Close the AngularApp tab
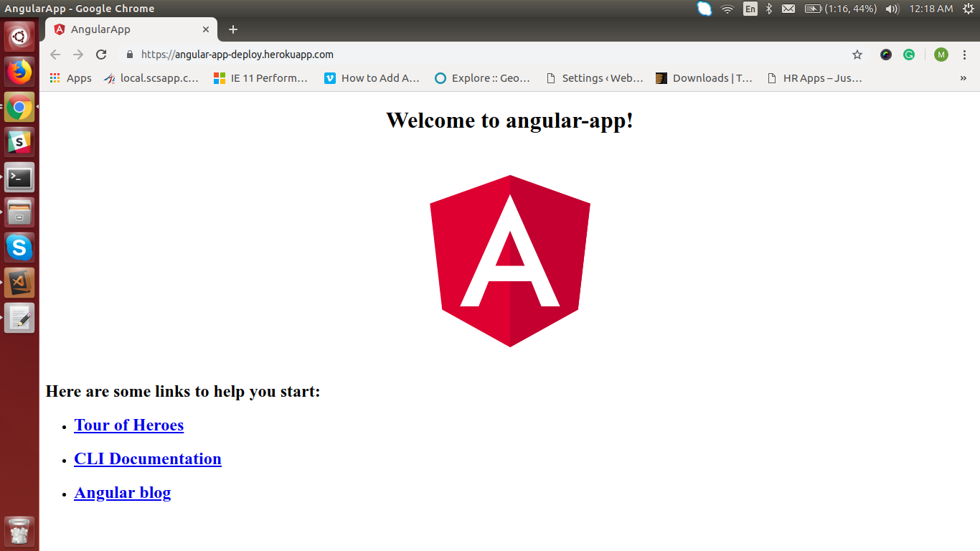This screenshot has width=980, height=551. [x=206, y=29]
